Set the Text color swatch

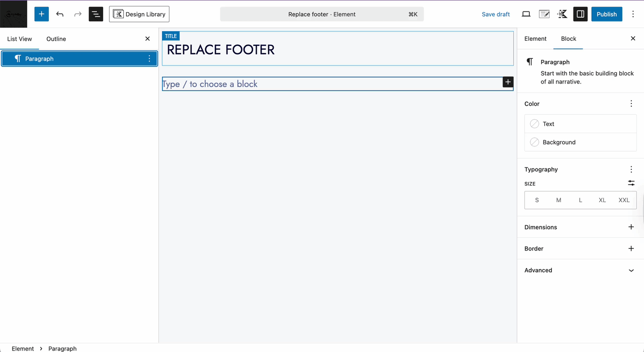pos(534,124)
